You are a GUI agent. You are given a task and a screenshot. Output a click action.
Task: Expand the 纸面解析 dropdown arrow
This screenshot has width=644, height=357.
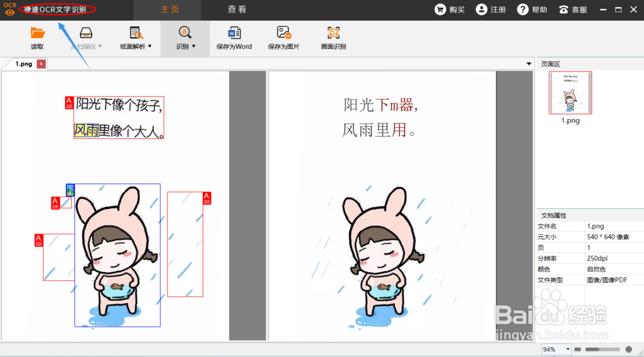pos(149,46)
